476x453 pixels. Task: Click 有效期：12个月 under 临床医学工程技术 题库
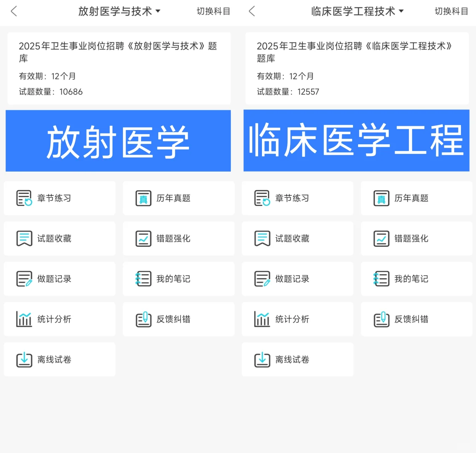click(x=285, y=76)
